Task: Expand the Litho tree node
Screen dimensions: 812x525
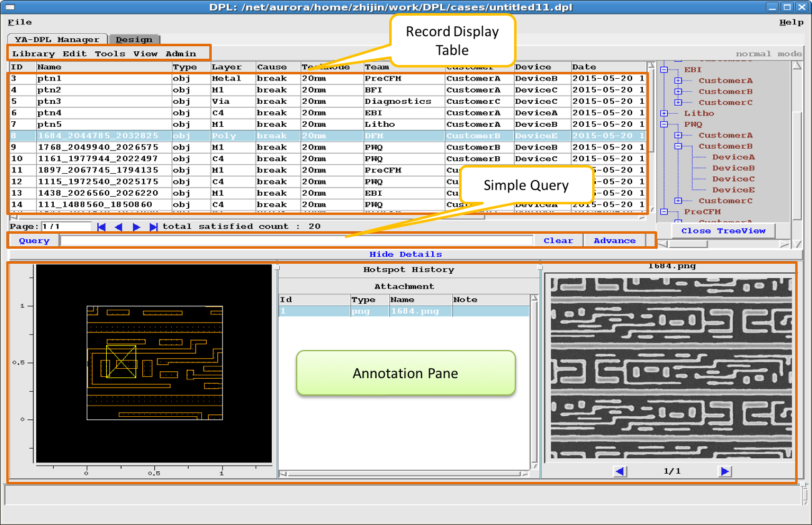Action: pos(664,114)
